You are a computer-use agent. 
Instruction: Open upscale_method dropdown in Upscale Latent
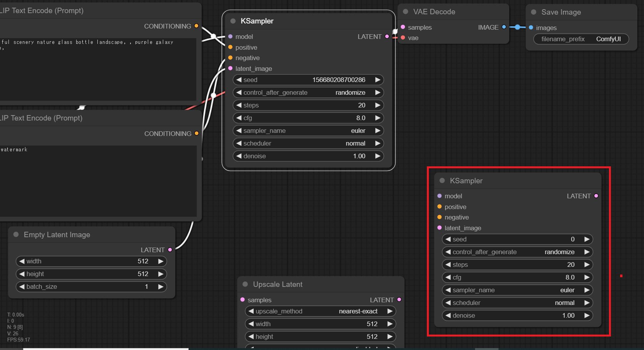point(320,311)
